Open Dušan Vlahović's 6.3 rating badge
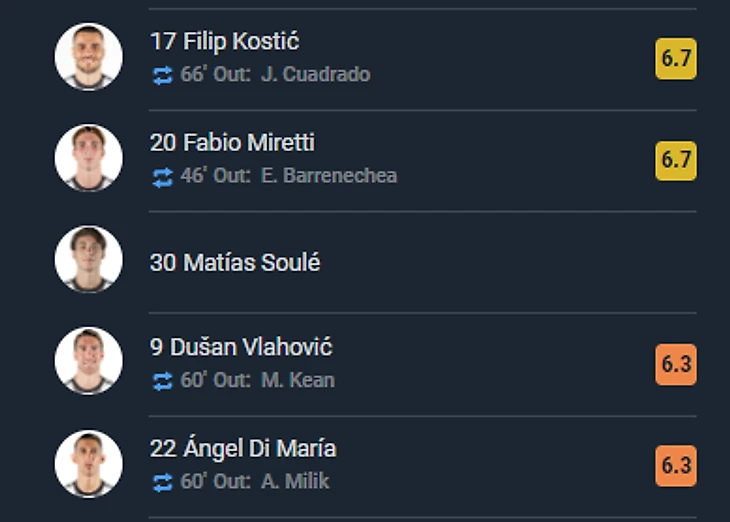The image size is (730, 522). click(676, 364)
